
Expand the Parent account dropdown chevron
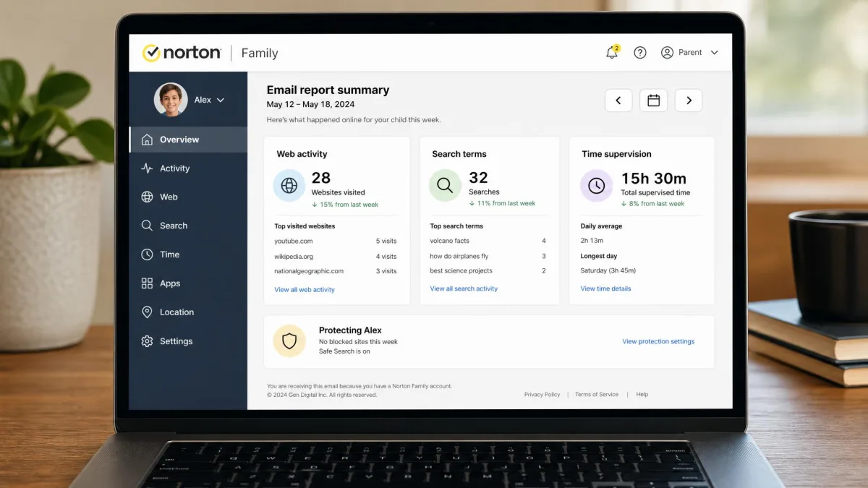715,53
